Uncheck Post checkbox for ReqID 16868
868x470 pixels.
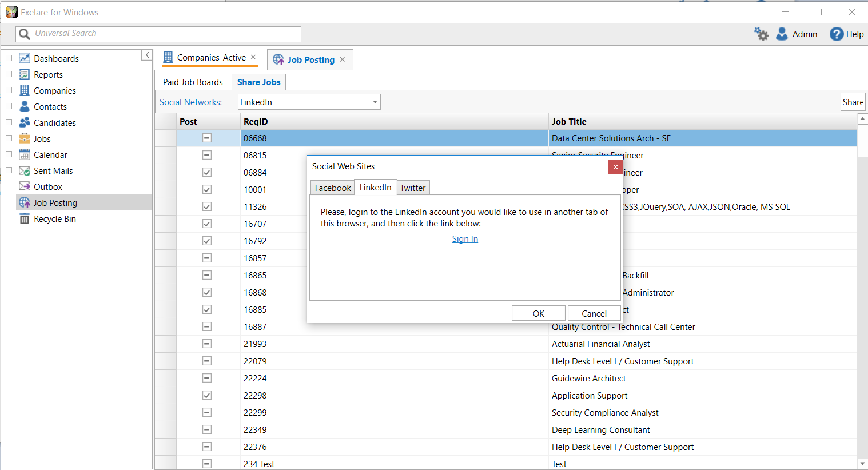tap(207, 292)
